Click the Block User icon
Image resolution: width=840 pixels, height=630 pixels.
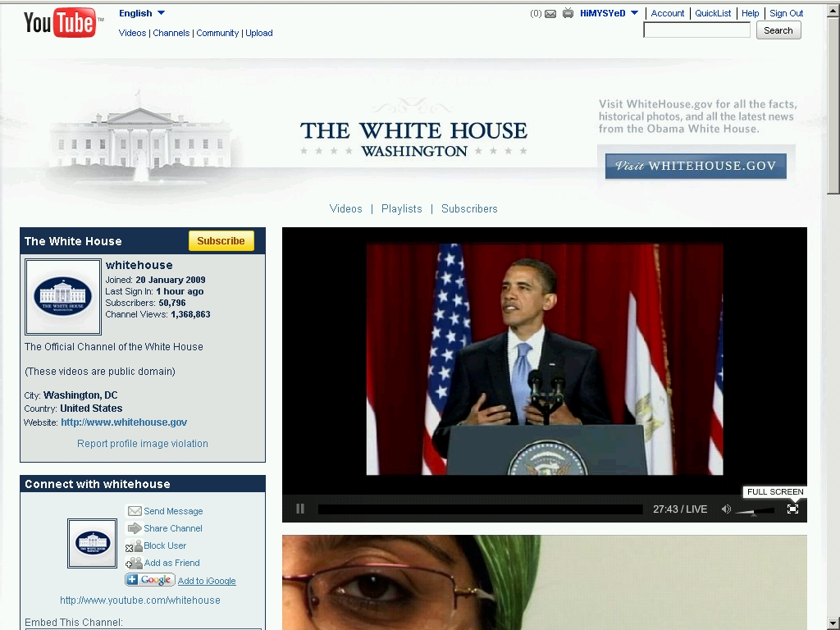[x=134, y=546]
